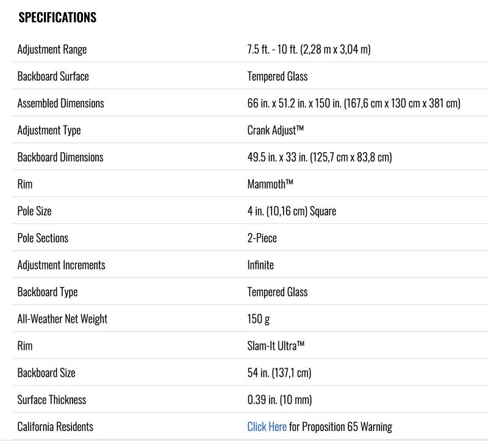This screenshot has height=448, width=488.
Task: Click the Infinite increments value
Action: coord(260,265)
